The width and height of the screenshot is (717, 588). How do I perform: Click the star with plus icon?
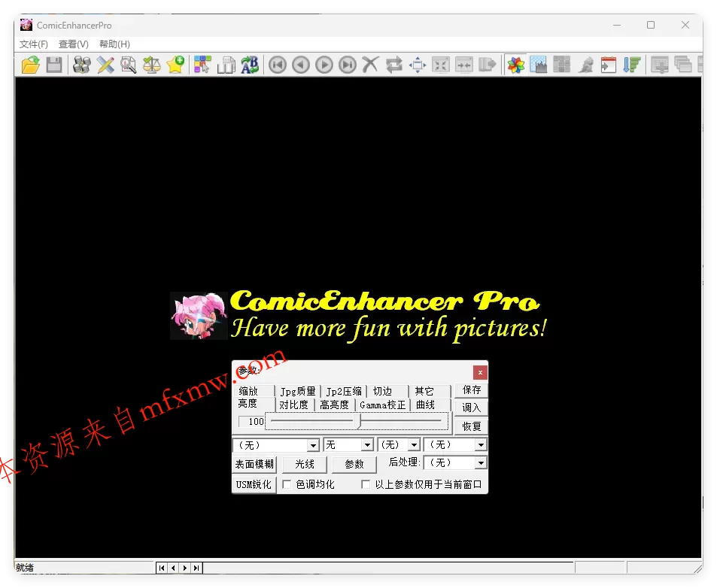(175, 65)
